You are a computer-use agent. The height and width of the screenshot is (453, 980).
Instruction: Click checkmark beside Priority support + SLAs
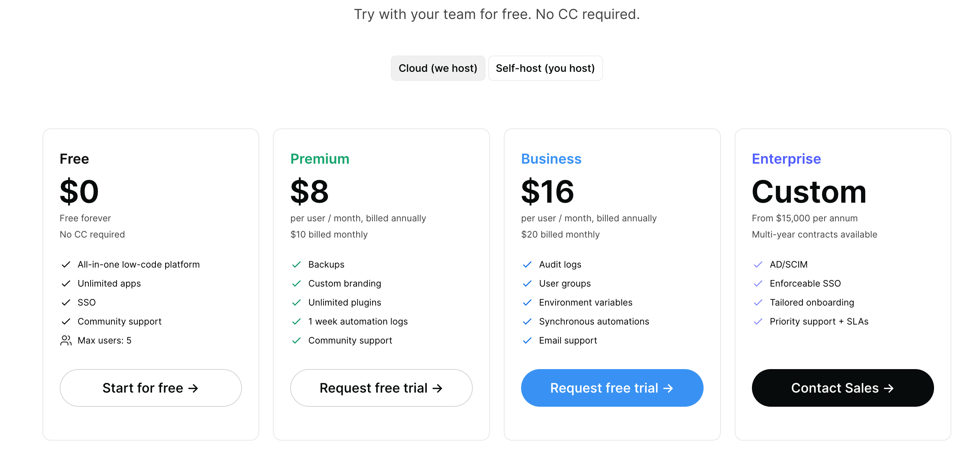[x=758, y=321]
